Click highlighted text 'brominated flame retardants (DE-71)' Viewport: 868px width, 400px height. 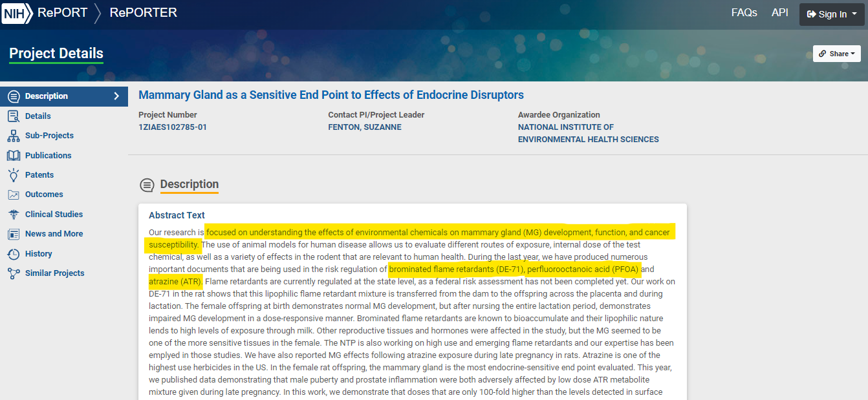point(457,269)
